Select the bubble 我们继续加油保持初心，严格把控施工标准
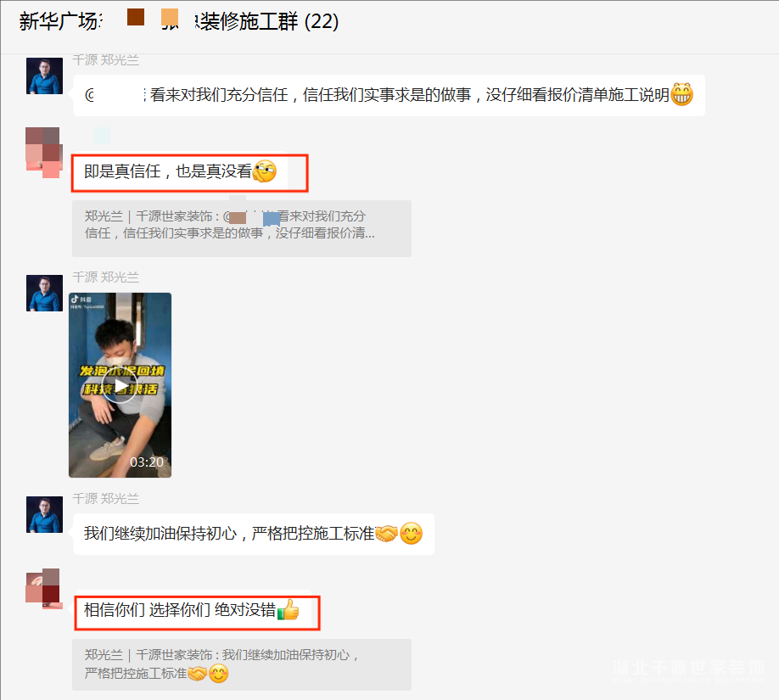Viewport: 779px width, 700px height. 254,534
